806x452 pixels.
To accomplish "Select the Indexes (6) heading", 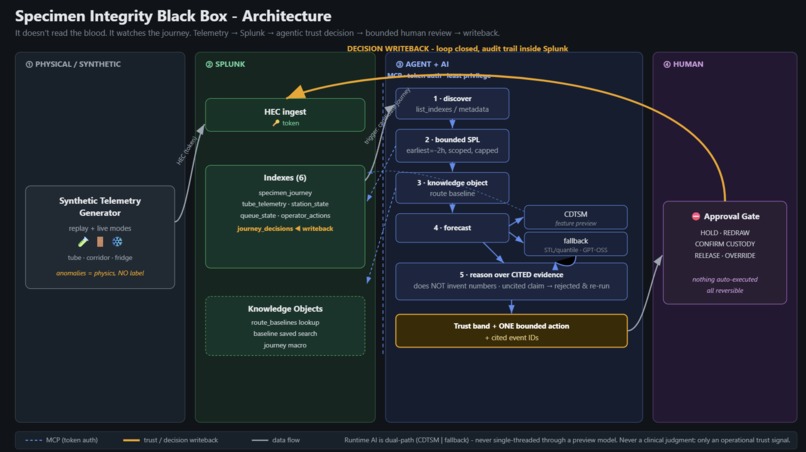I will point(285,177).
